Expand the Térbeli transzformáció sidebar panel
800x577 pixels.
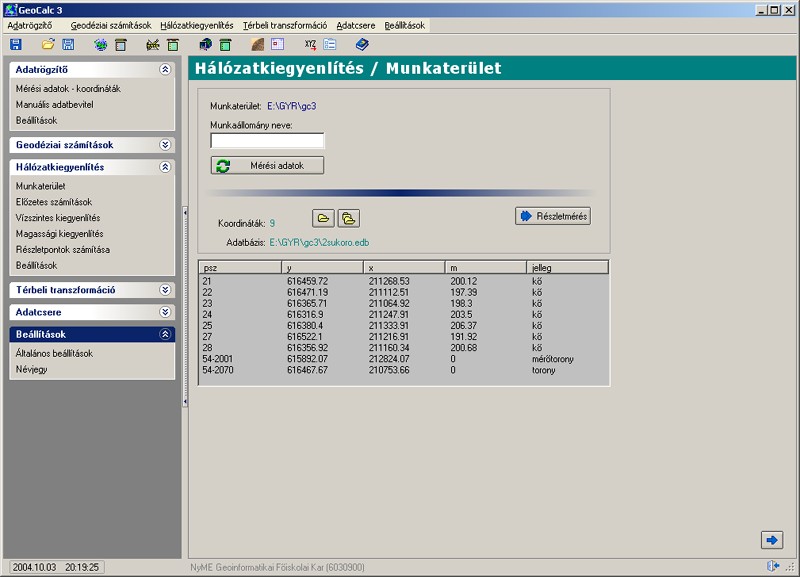pos(165,290)
